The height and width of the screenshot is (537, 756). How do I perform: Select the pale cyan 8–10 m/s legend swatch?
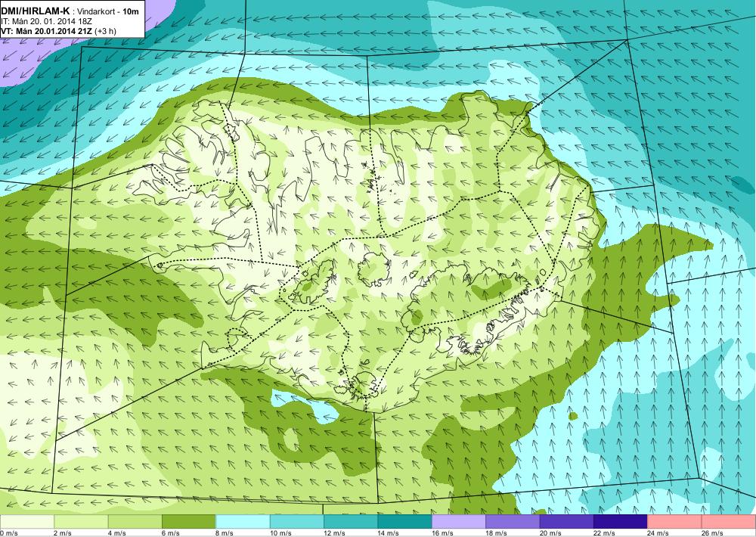243,522
